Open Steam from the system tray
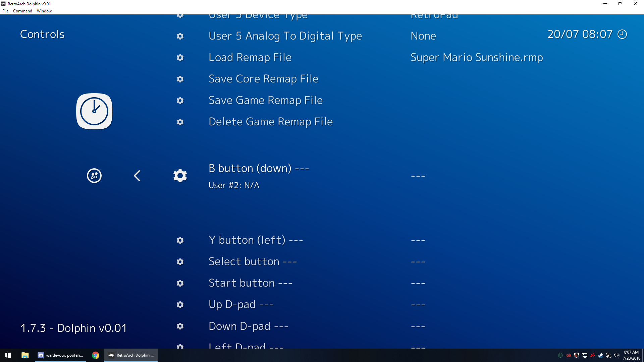Image resolution: width=644 pixels, height=362 pixels. [x=600, y=355]
